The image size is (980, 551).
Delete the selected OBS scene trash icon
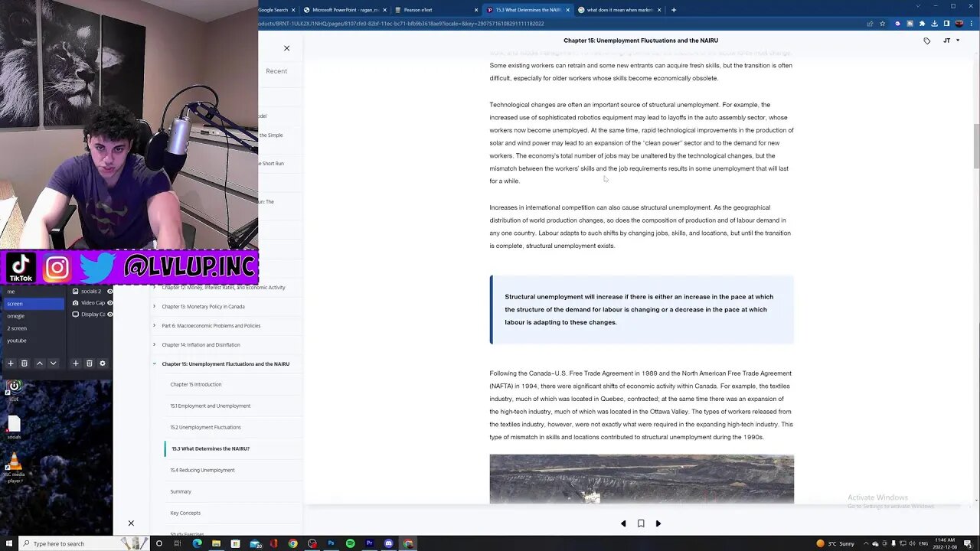(24, 364)
